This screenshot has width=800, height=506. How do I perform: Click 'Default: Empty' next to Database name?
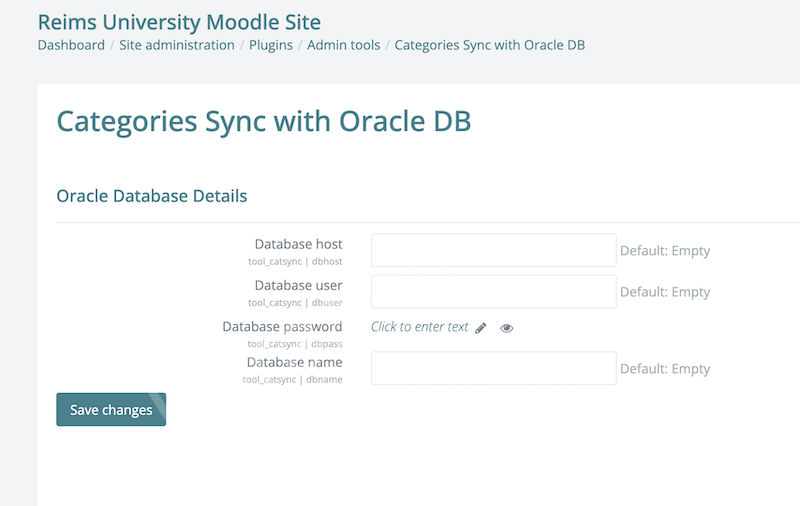[x=665, y=368]
